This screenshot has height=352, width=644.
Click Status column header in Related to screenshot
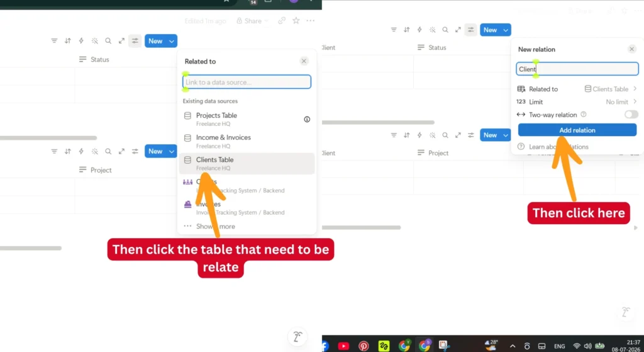94,59
